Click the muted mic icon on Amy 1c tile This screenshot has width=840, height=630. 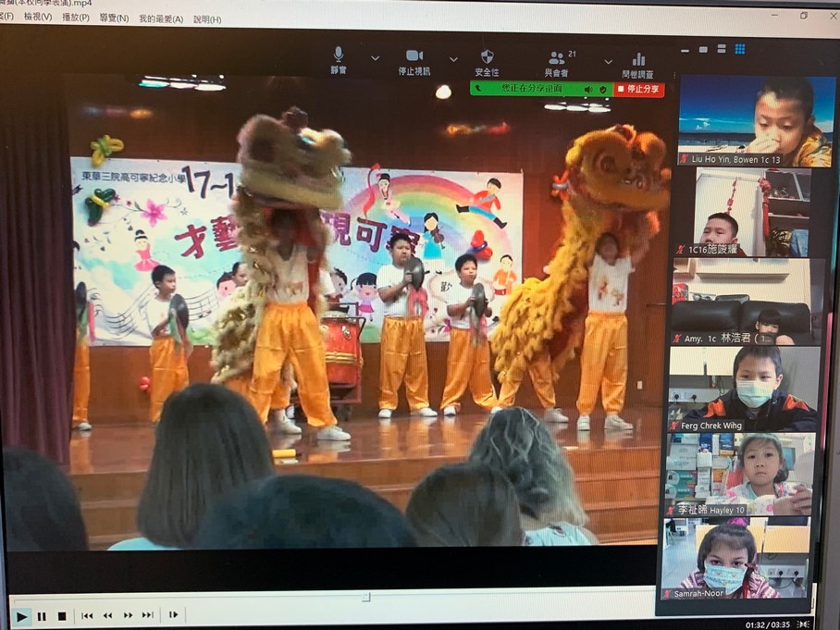click(x=678, y=339)
